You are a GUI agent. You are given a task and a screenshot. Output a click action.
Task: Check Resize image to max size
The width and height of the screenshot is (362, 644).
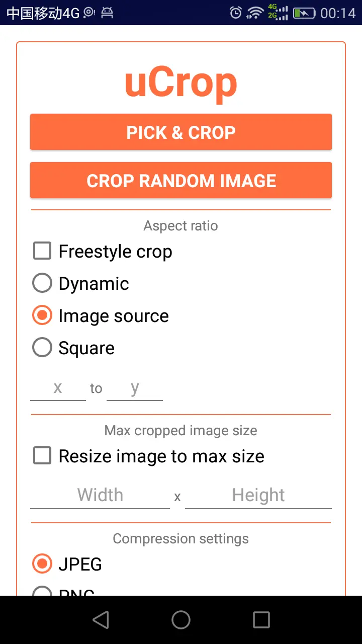[42, 456]
